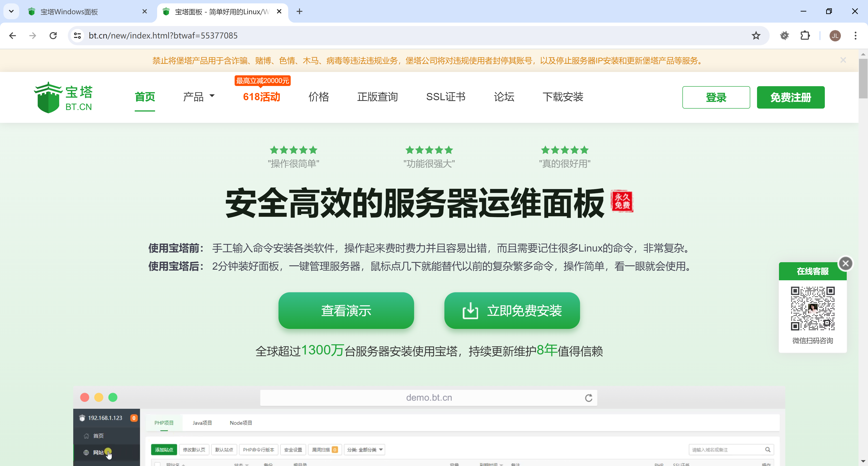
Task: Close the 在线客服 floating widget
Action: [845, 263]
